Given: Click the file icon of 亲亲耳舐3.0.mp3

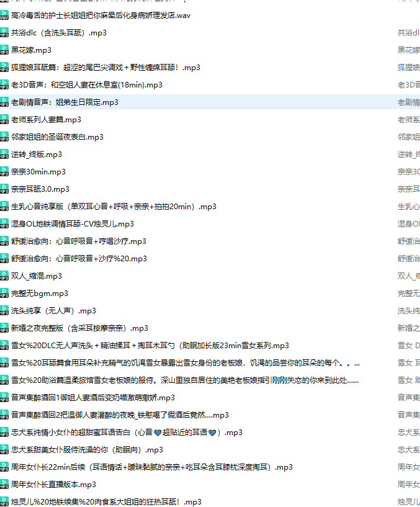Looking at the screenshot, I should 4,189.
